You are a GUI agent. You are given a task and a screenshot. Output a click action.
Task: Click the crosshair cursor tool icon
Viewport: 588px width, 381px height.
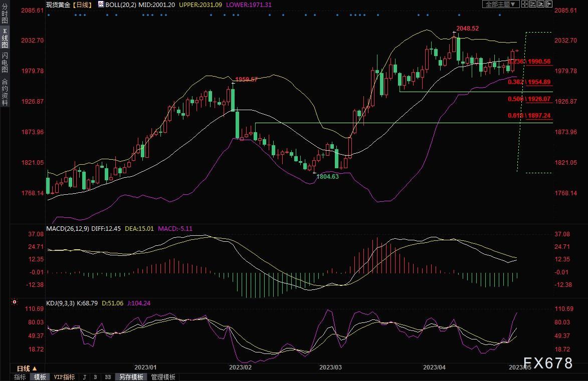point(525,4)
